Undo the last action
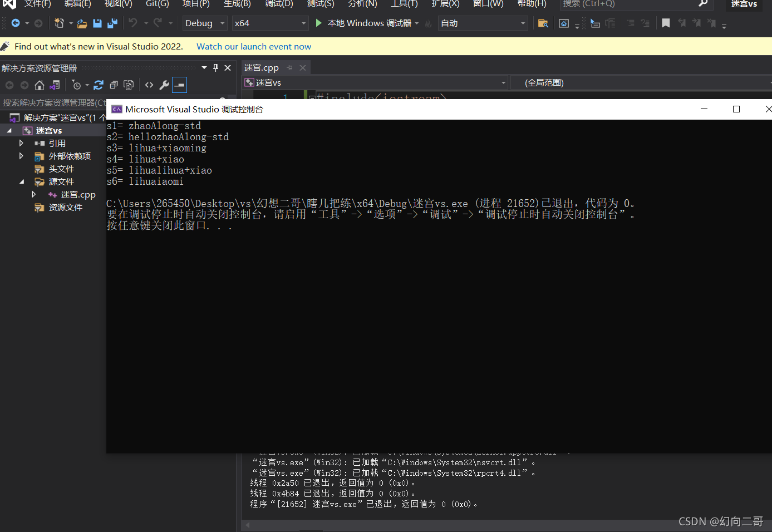Screen dimensions: 772x532 pos(132,23)
